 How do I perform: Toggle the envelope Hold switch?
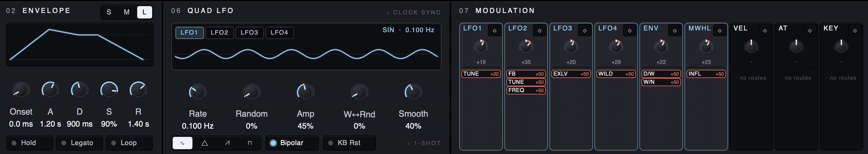[30, 143]
